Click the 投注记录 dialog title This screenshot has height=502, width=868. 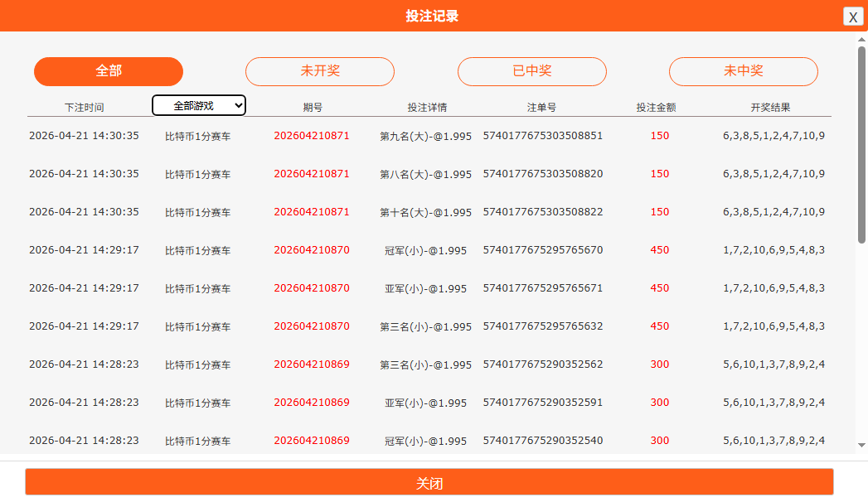tap(432, 16)
